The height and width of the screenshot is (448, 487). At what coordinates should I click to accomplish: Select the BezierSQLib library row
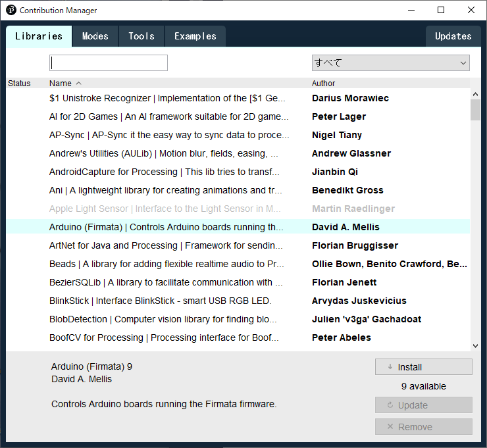[238, 282]
